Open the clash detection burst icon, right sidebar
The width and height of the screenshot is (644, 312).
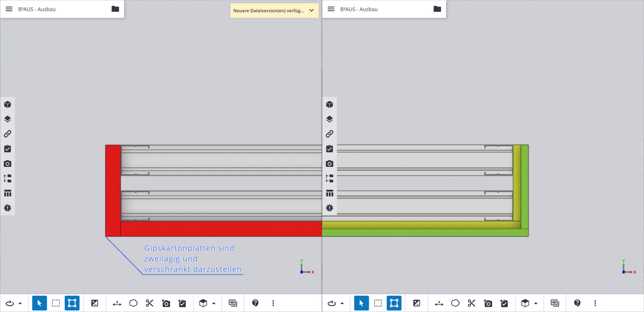tap(330, 207)
